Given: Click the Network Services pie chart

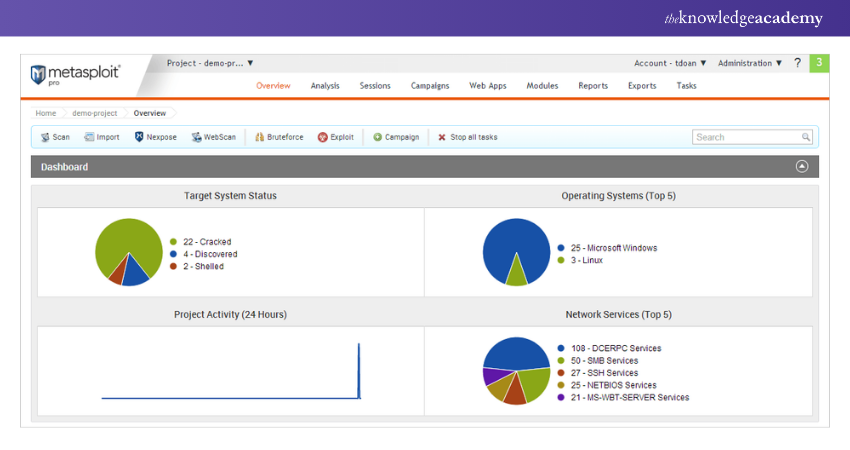Looking at the screenshot, I should [516, 371].
